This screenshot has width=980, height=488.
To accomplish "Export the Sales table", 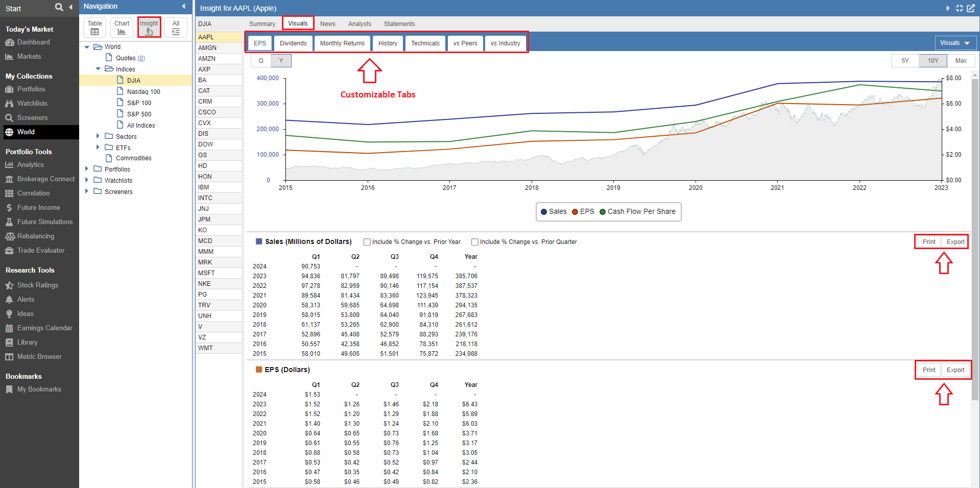I will (x=955, y=242).
